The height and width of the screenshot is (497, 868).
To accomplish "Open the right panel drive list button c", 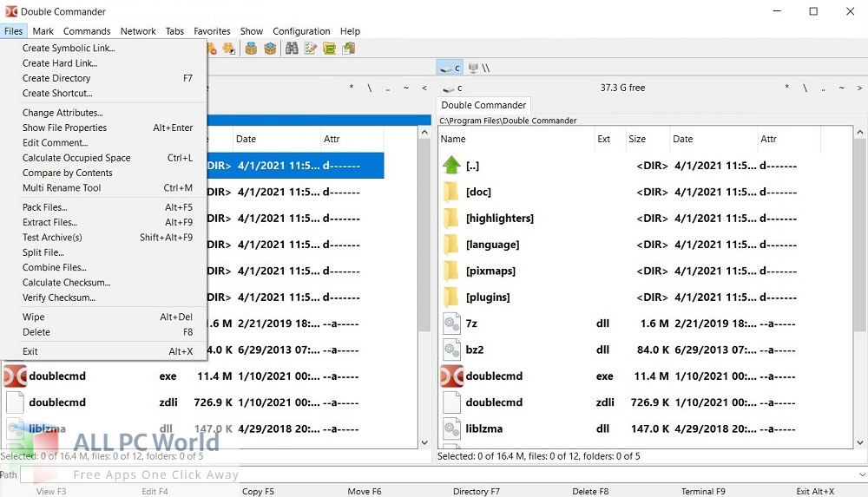I will point(453,88).
